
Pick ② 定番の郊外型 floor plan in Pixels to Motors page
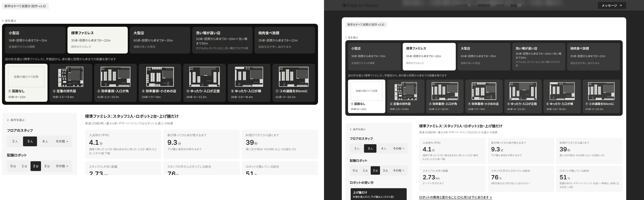[405, 96]
